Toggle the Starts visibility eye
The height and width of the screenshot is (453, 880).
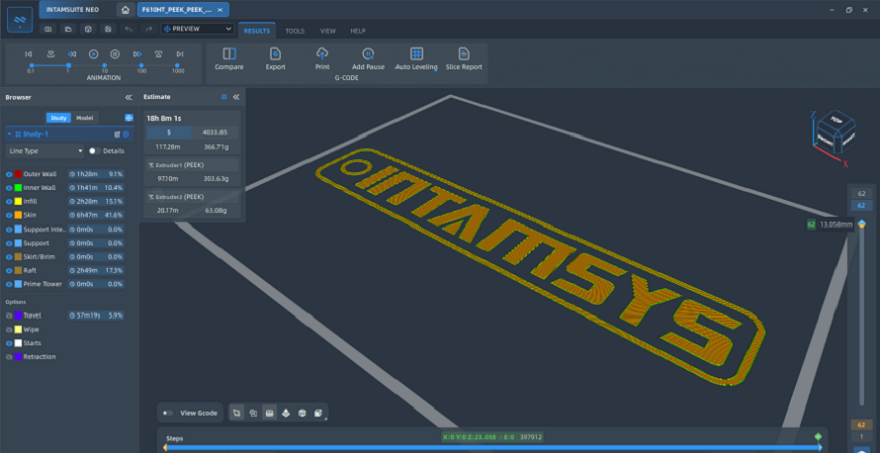9,343
